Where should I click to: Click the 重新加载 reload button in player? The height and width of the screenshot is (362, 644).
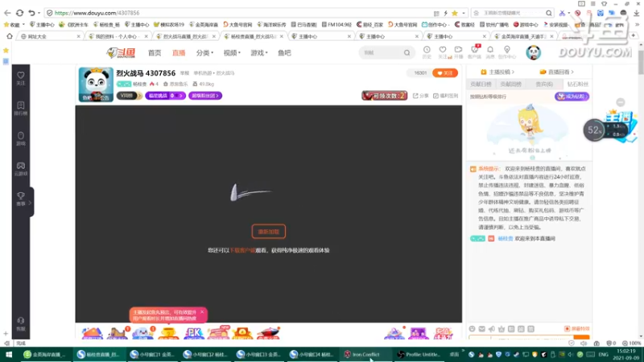pos(269,232)
